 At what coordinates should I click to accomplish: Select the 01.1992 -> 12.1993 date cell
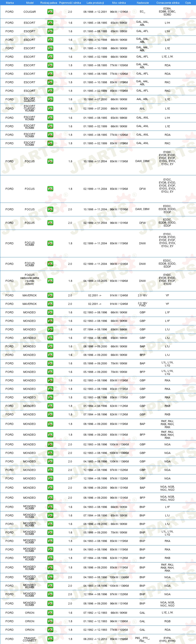tap(95, 621)
